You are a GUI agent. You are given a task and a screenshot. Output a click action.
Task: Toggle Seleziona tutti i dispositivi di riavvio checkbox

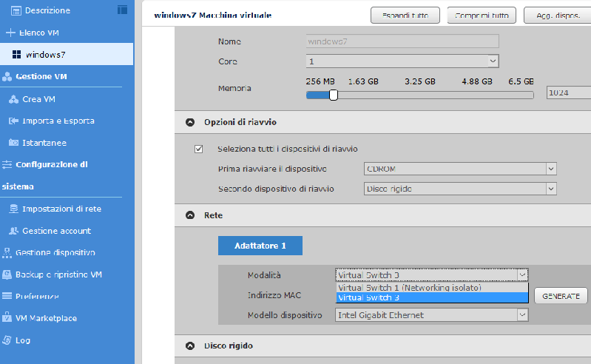click(x=198, y=149)
